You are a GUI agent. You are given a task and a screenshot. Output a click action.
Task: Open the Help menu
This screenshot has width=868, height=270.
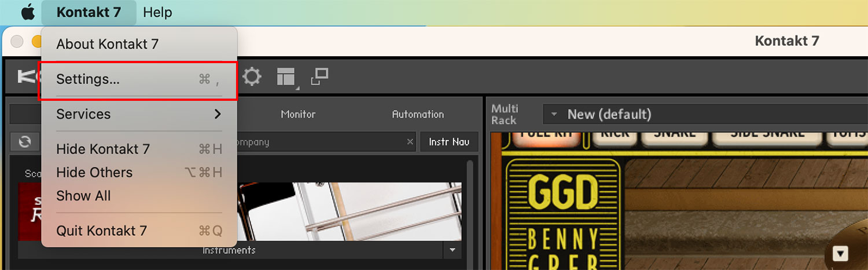click(157, 12)
